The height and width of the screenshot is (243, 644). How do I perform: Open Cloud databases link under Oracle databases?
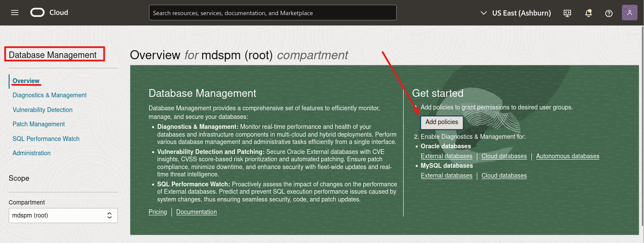point(504,156)
